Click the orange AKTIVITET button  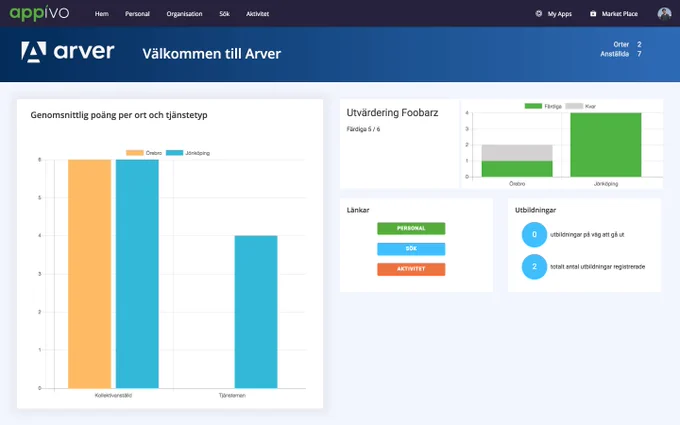411,269
